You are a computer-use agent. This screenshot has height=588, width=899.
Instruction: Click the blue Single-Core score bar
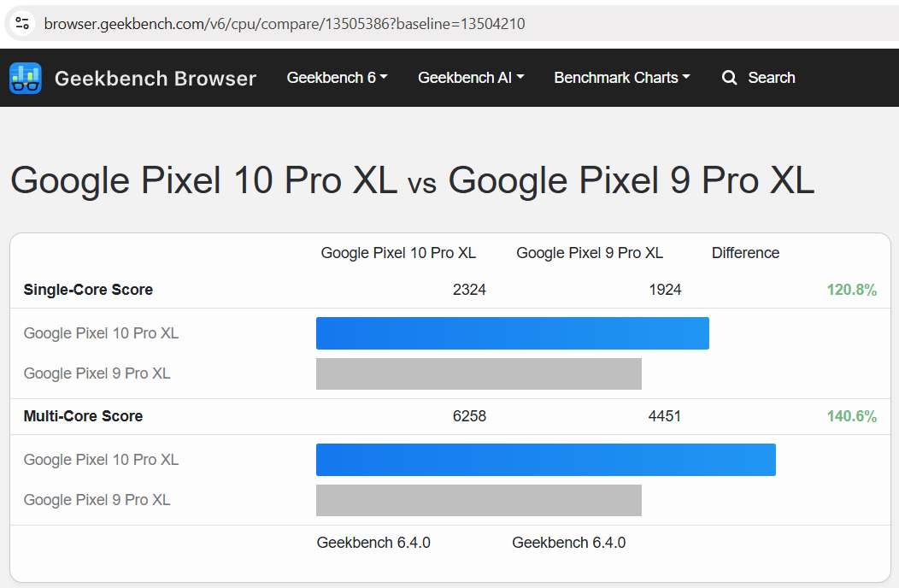[x=512, y=333]
